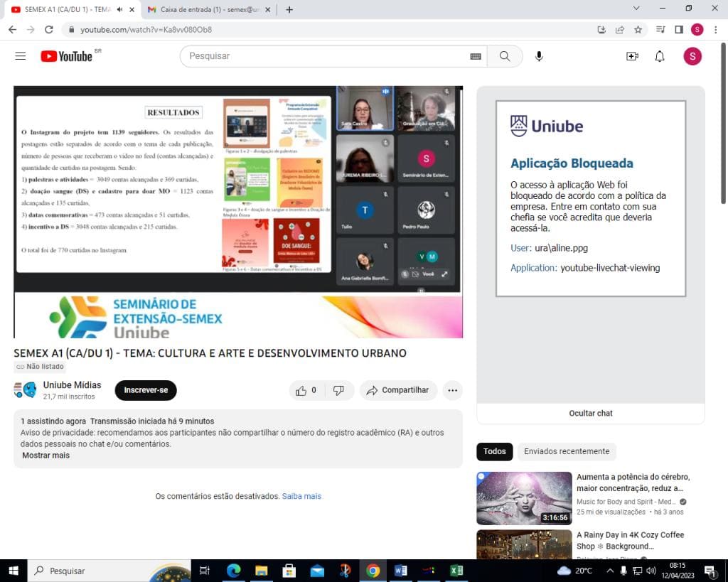Open the Create video menu
The image size is (728, 582).
(x=632, y=56)
